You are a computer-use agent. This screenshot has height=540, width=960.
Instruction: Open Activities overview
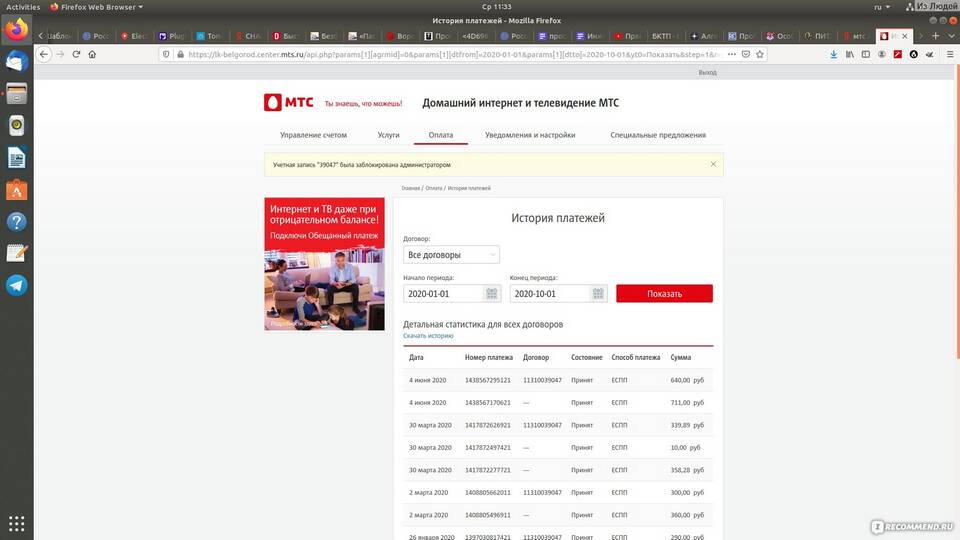[23, 7]
